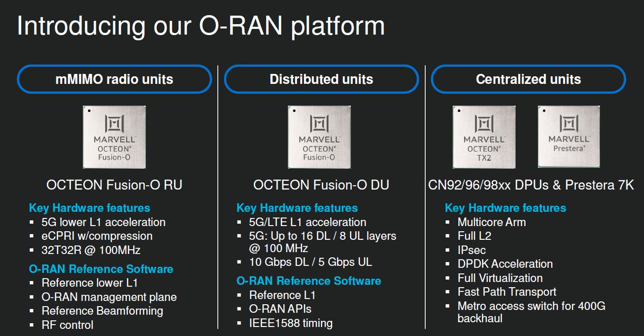Click Key Hardware features heading in mMIMO column
The image size is (644, 336).
coord(89,208)
